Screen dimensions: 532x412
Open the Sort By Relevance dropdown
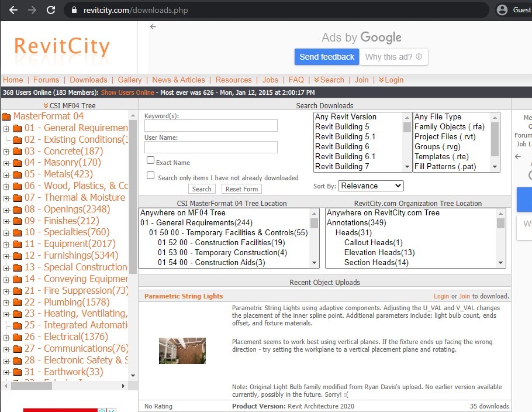[371, 185]
